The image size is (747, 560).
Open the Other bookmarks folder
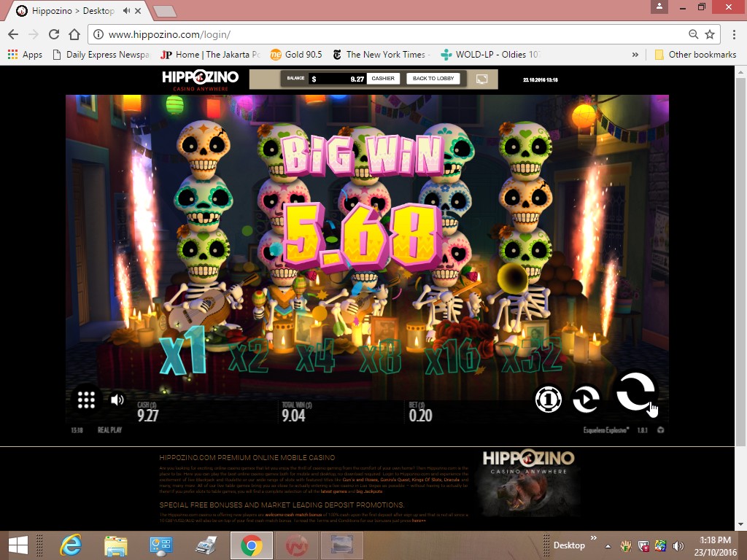click(x=695, y=55)
